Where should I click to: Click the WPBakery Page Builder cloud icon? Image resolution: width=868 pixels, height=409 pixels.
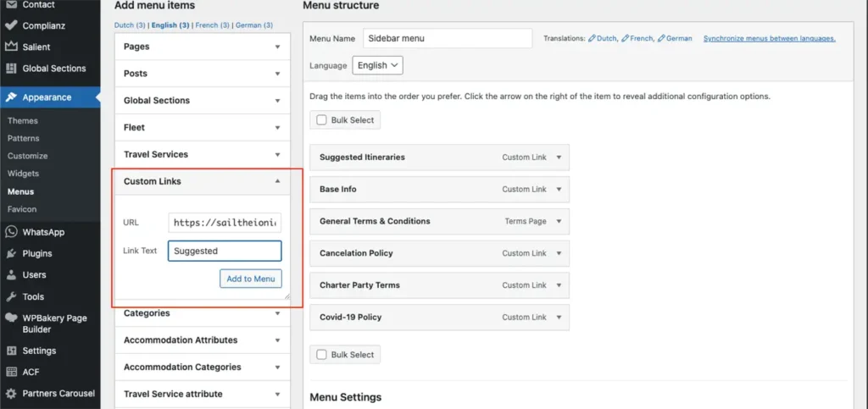pos(10,318)
